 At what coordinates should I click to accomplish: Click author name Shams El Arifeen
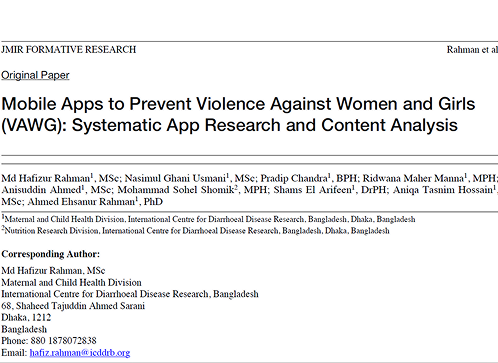313,190
